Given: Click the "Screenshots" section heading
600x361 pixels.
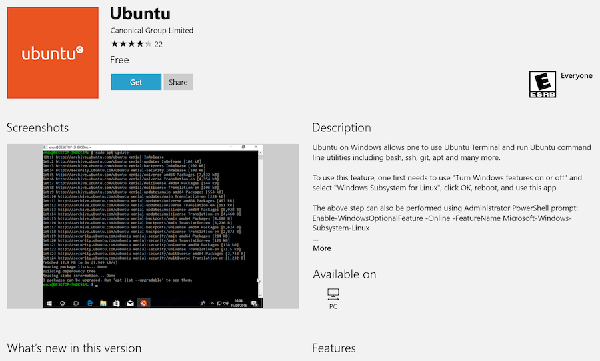Looking at the screenshot, I should [x=38, y=127].
